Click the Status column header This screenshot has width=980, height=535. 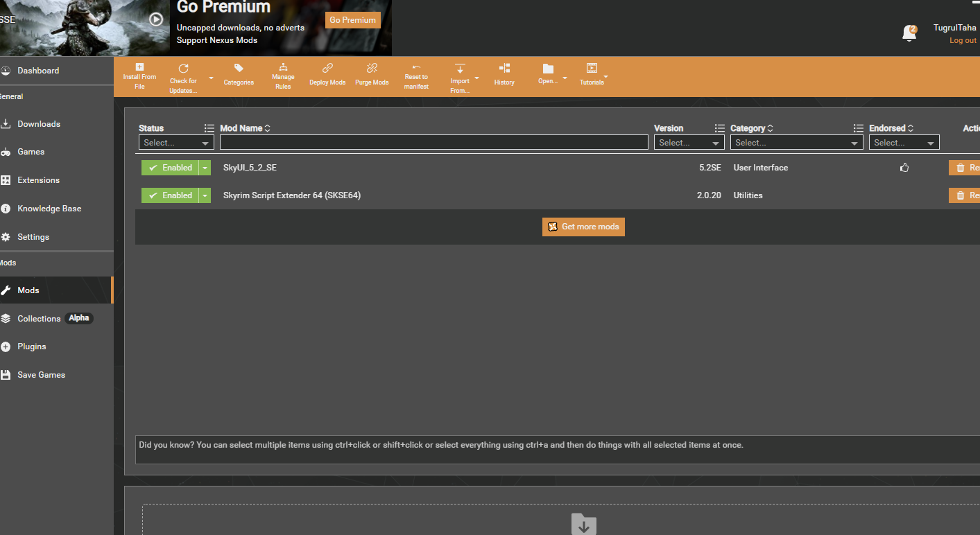click(151, 128)
